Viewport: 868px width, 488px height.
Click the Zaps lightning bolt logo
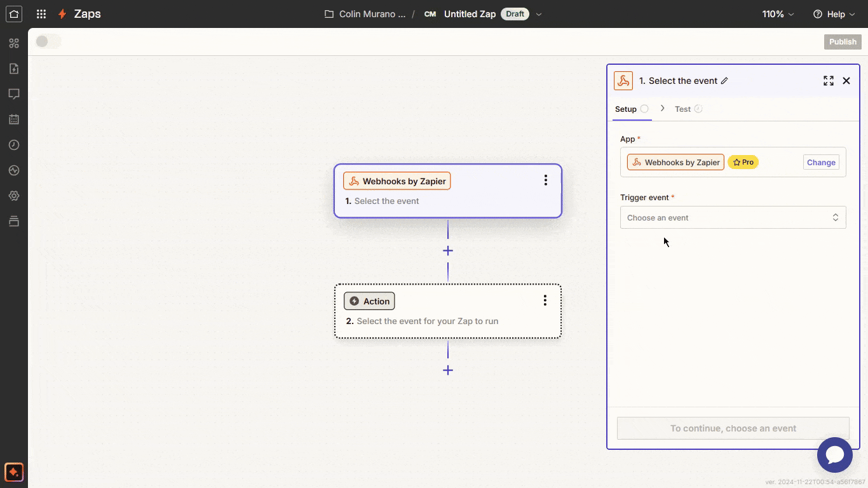coord(62,14)
